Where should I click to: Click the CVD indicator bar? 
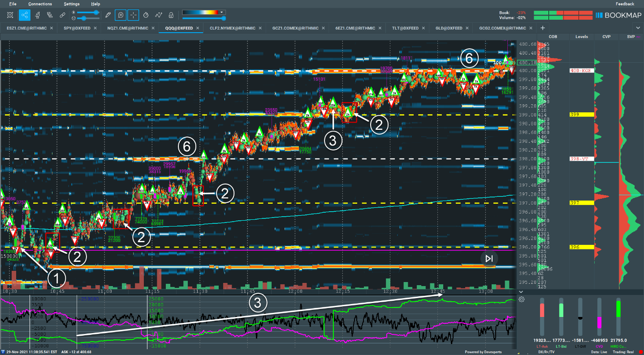click(x=600, y=317)
